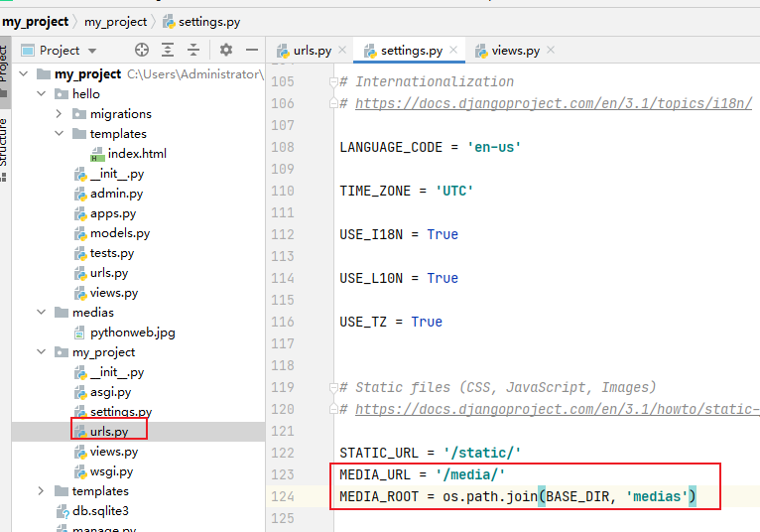This screenshot has height=532, width=760.
Task: Click the Expand All icon in Project toolbar
Action: click(168, 50)
